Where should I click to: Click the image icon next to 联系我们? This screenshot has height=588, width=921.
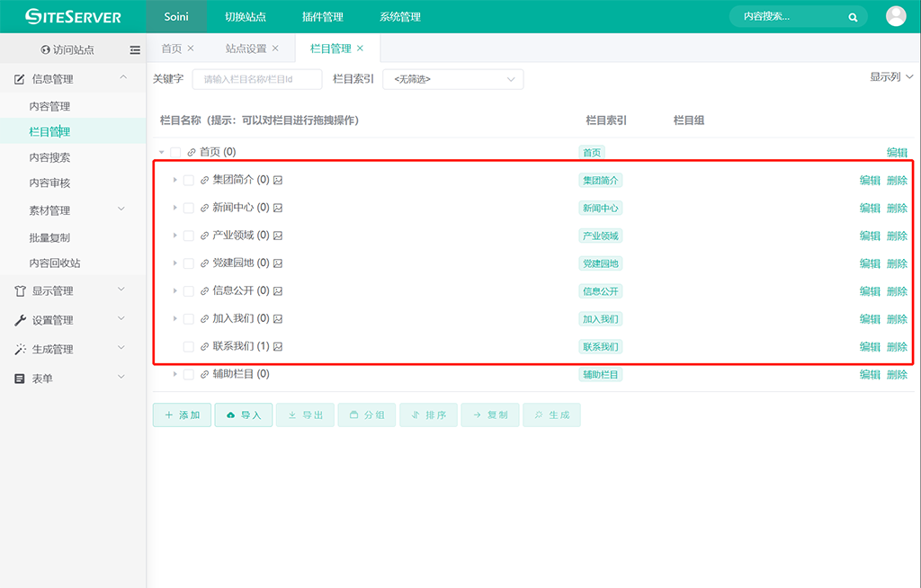[278, 347]
